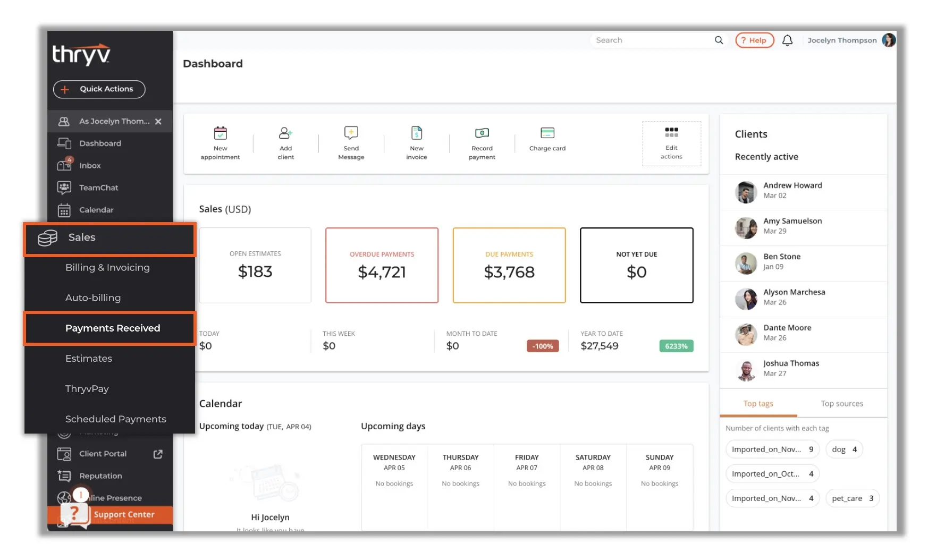Click the Reputation list icon
Image resolution: width=945 pixels, height=560 pixels.
(x=64, y=476)
